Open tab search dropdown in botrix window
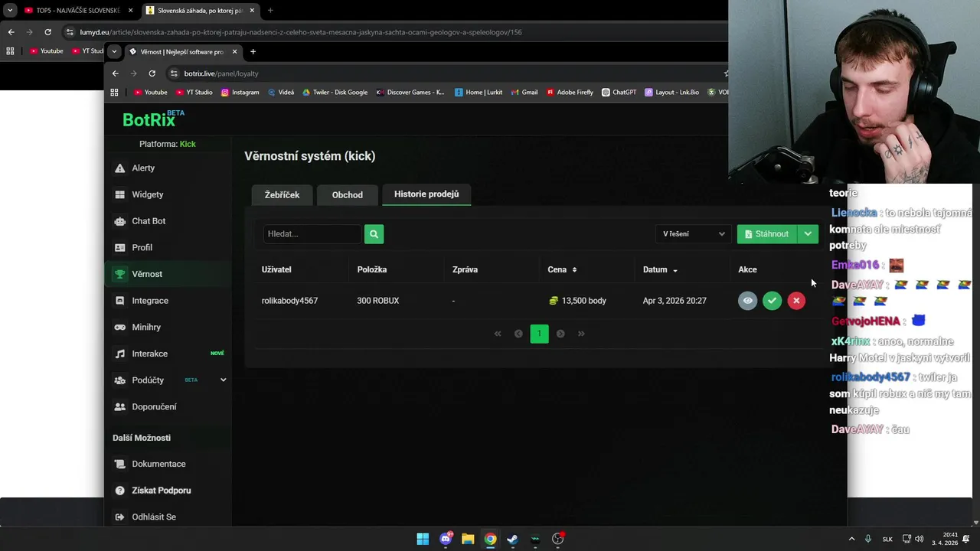Image resolution: width=980 pixels, height=551 pixels. [113, 51]
